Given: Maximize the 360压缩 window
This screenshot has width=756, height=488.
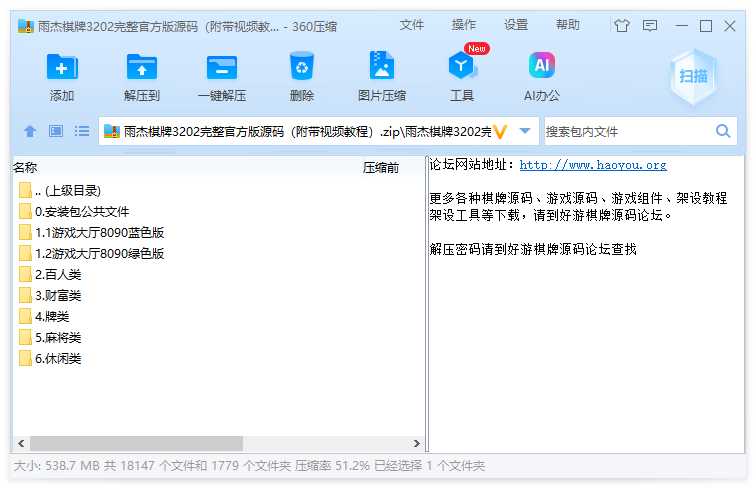Looking at the screenshot, I should coord(706,25).
